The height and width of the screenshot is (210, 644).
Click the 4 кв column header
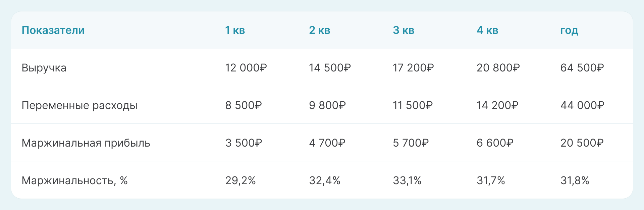point(487,30)
